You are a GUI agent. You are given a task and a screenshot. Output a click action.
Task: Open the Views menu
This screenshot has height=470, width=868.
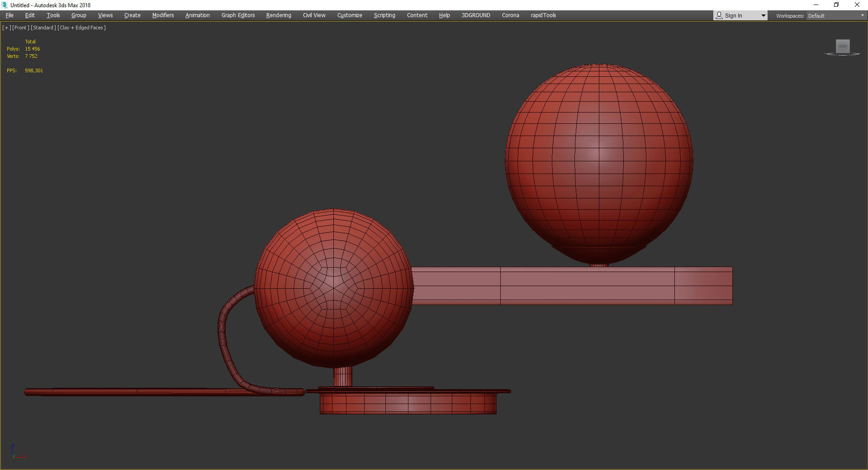pyautogui.click(x=105, y=15)
